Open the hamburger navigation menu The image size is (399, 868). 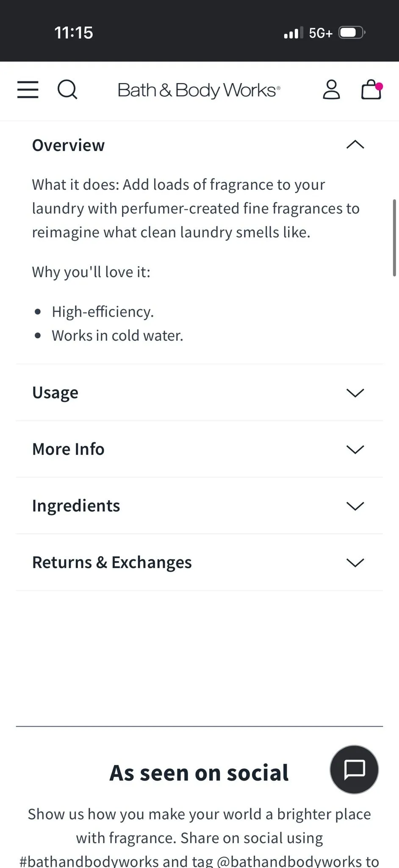click(28, 90)
